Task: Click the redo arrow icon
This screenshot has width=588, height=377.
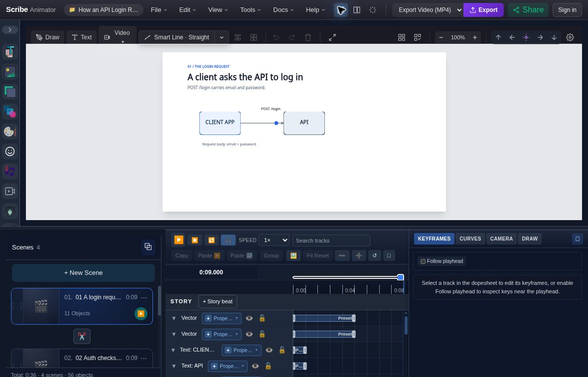Action: pyautogui.click(x=292, y=37)
